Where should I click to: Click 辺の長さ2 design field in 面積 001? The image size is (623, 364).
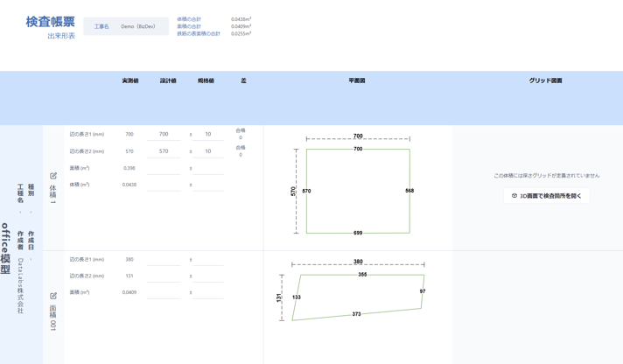pyautogui.click(x=164, y=276)
